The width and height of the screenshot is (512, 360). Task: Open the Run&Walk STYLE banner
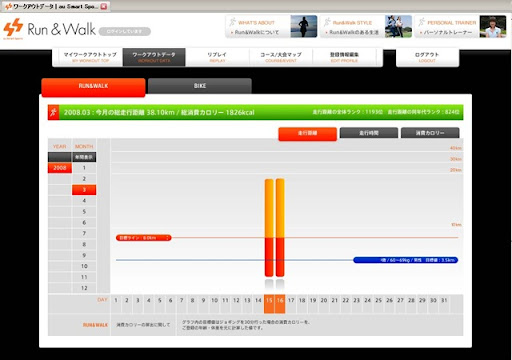pos(366,26)
